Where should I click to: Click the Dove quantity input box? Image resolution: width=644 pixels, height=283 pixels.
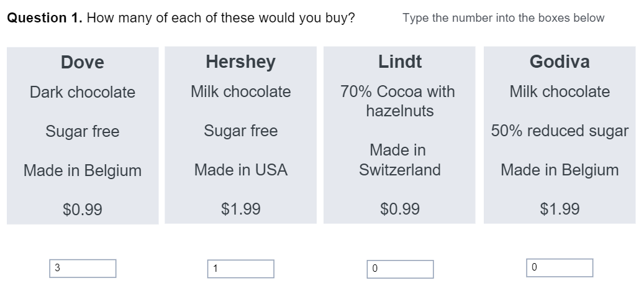click(83, 269)
